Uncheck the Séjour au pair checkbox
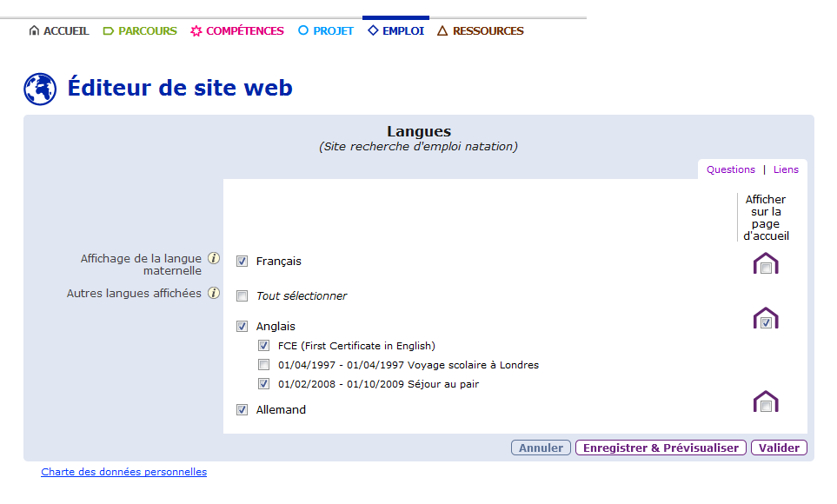The width and height of the screenshot is (837, 504). pyautogui.click(x=263, y=384)
